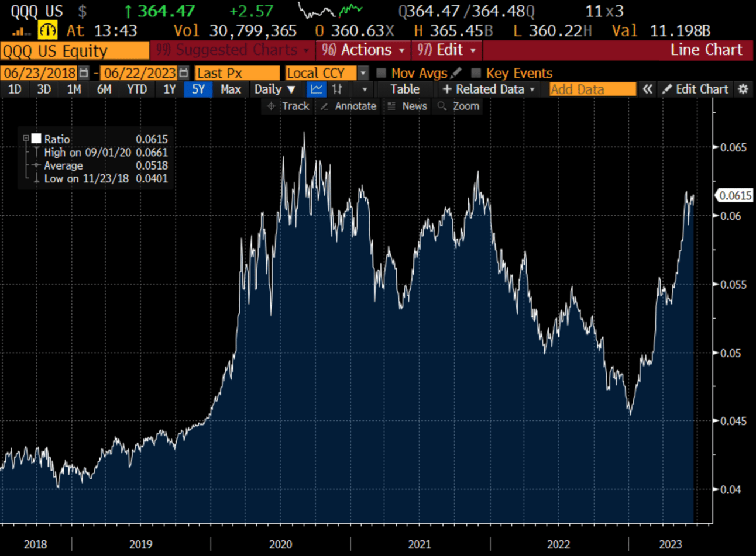Click the Edit Chart button
756x556 pixels.
tap(696, 89)
